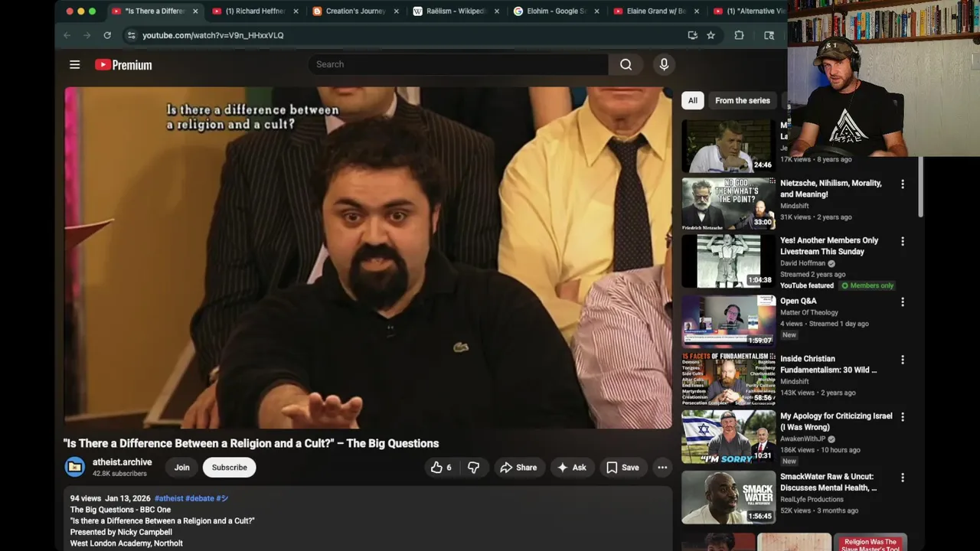Click the video title text
Viewport: 980px width, 551px height.
pyautogui.click(x=251, y=443)
